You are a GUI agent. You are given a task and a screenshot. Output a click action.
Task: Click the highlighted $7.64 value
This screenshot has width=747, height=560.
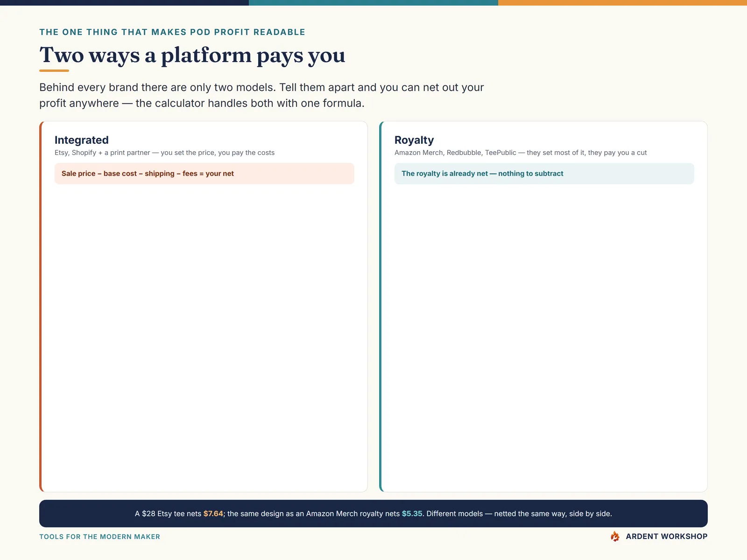[x=213, y=514]
